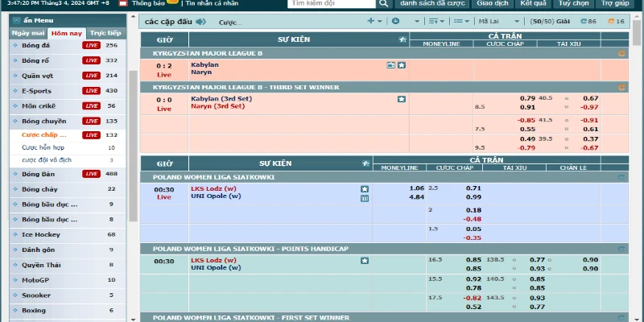644x322 pixels.
Task: Click the LIVE badge next to E-Sports
Action: pos(91,91)
